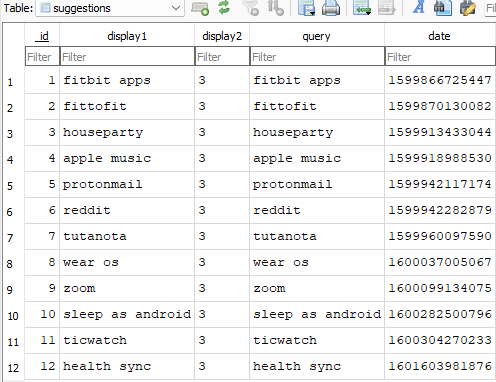This screenshot has height=382, width=496.
Task: Clear all filters using the funnel icon
Action: (x=251, y=8)
